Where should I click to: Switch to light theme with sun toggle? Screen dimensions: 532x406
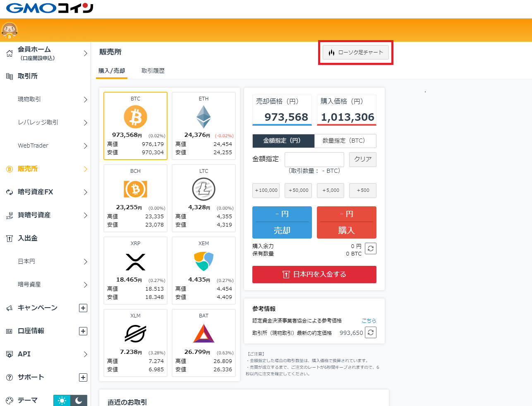click(62, 401)
